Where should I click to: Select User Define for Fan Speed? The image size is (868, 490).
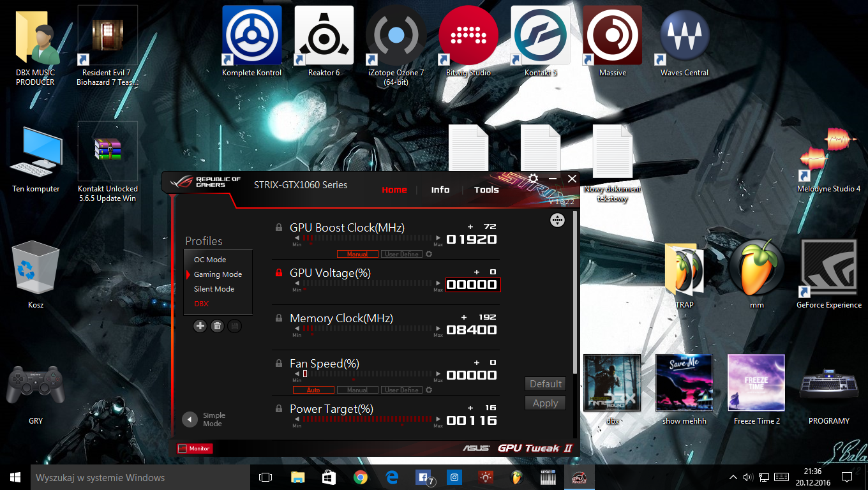click(x=401, y=390)
